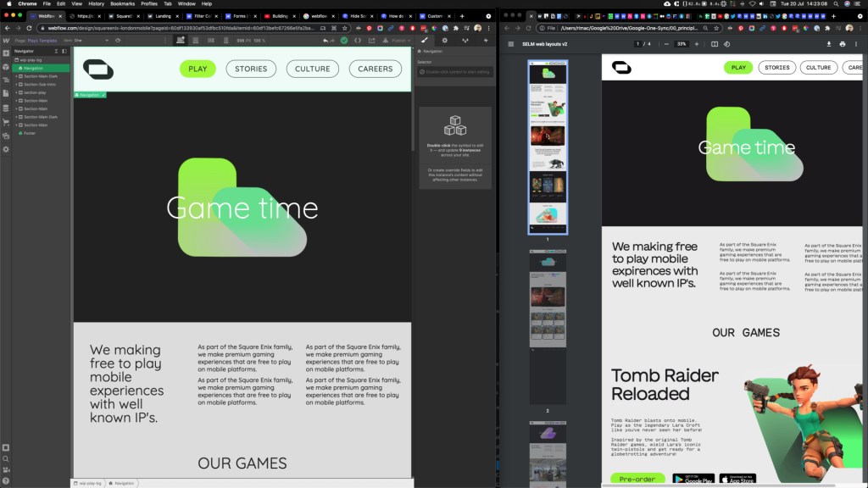Click the export code icon

(x=357, y=40)
